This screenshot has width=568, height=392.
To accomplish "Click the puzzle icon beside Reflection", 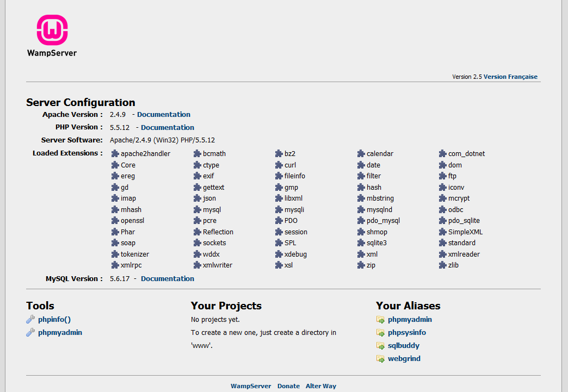I will (197, 232).
